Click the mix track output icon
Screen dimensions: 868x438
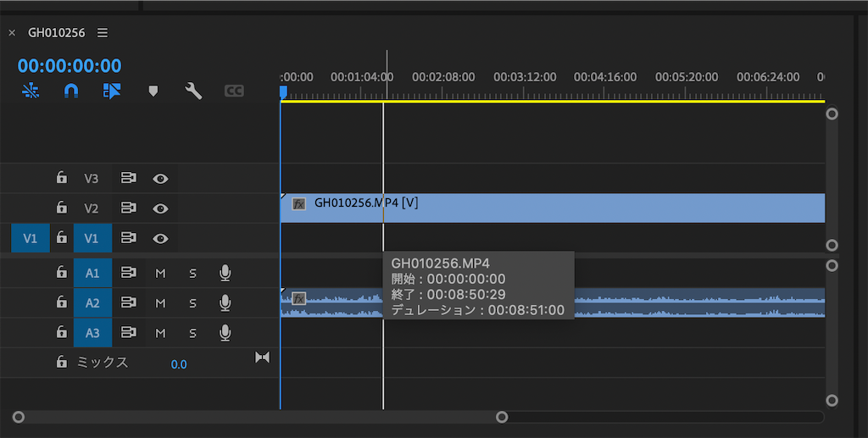263,358
